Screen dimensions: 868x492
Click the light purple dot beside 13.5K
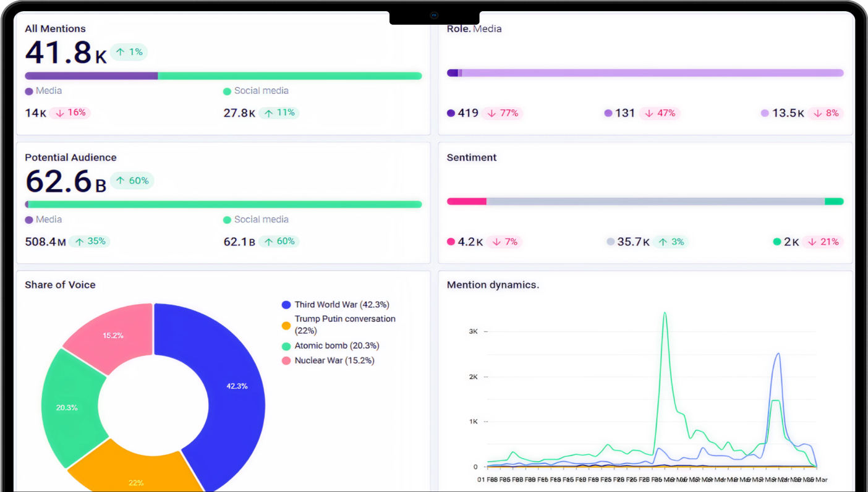pos(765,113)
